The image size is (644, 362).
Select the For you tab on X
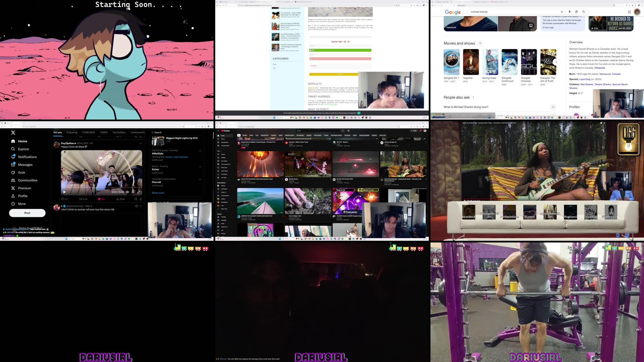(x=58, y=132)
